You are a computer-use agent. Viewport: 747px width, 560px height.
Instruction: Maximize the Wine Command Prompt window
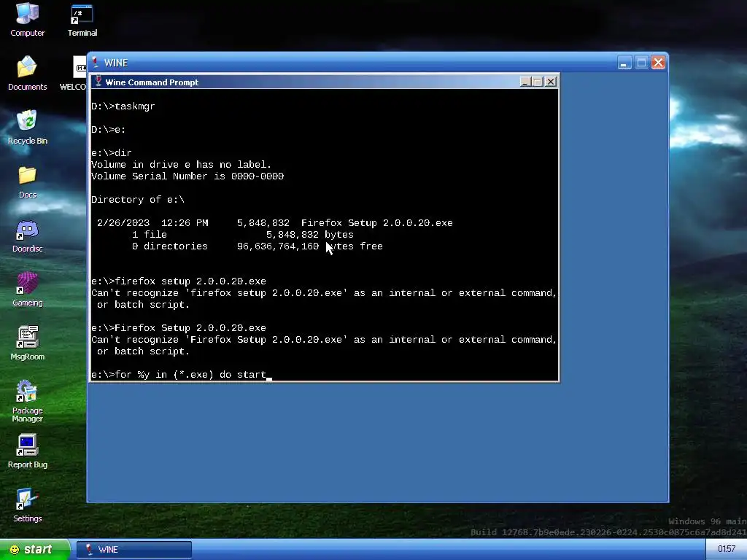[x=538, y=82]
